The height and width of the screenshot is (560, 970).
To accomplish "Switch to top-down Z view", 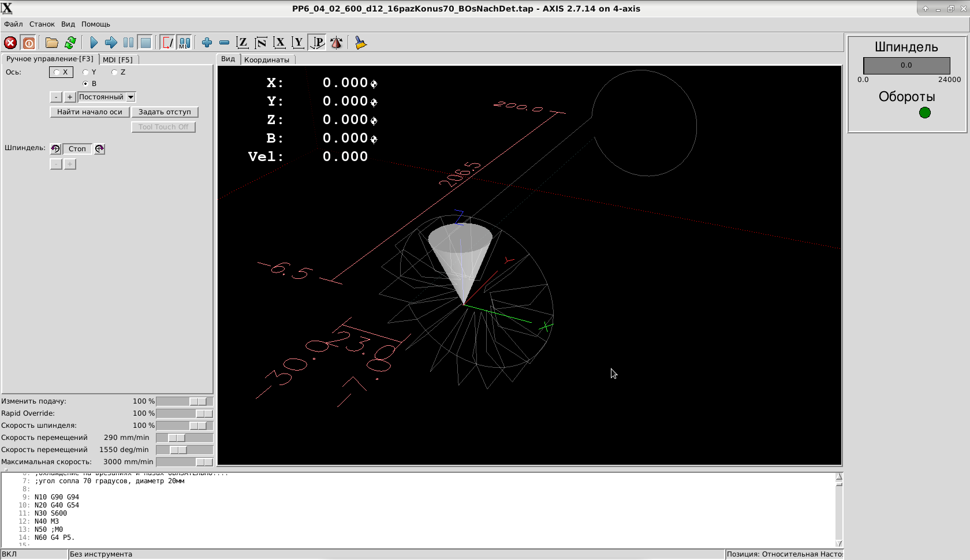I will click(242, 43).
